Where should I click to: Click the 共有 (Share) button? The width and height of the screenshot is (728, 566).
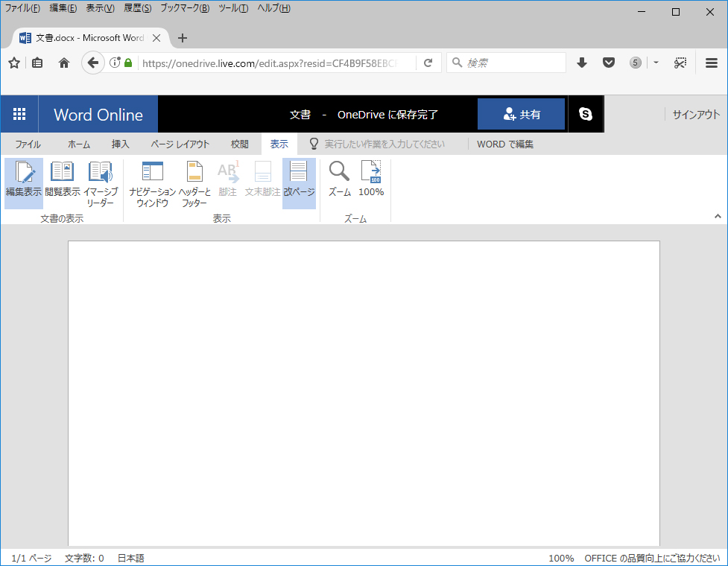pyautogui.click(x=521, y=114)
